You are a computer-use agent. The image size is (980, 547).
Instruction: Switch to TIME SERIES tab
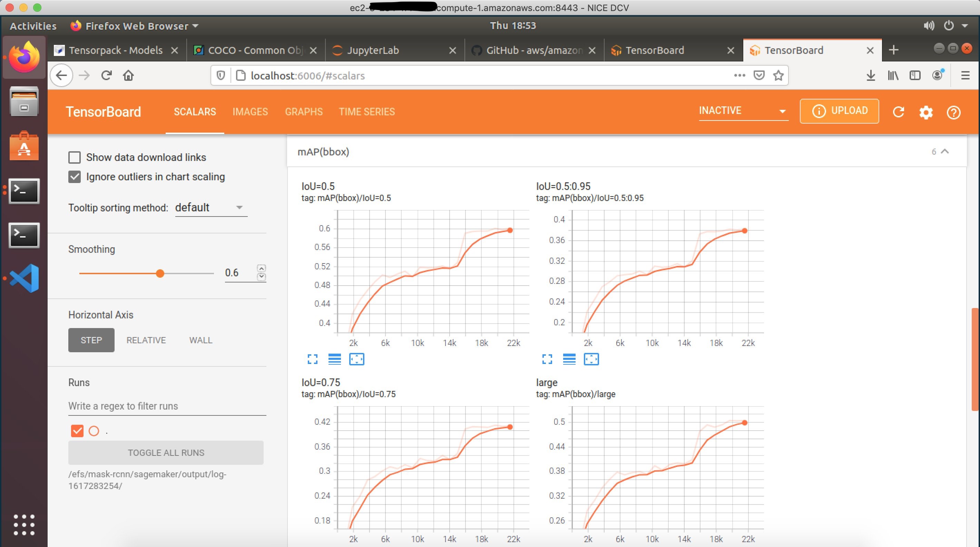click(x=367, y=112)
